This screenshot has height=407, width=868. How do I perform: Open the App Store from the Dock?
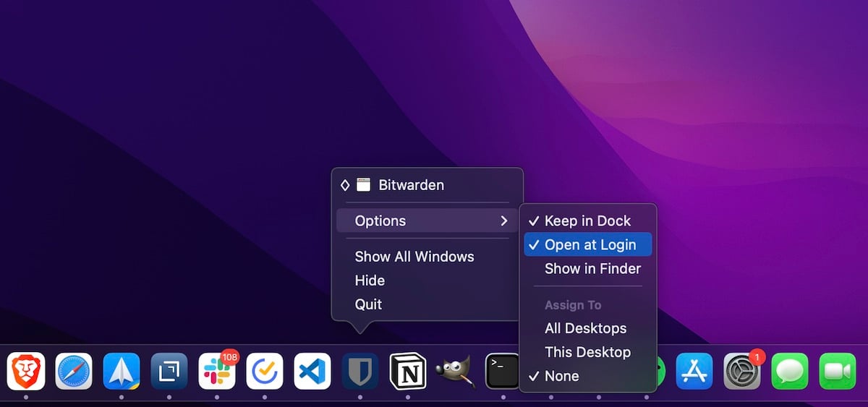[694, 372]
